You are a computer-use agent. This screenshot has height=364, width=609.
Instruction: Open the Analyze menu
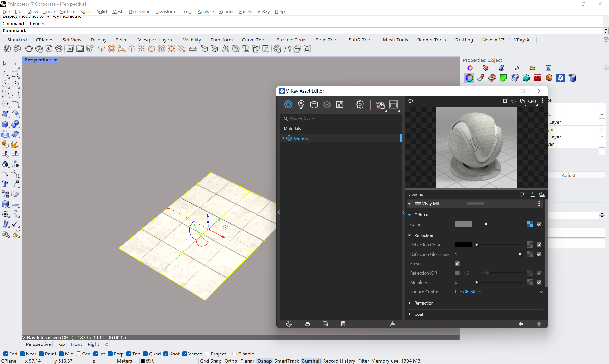coord(206,11)
